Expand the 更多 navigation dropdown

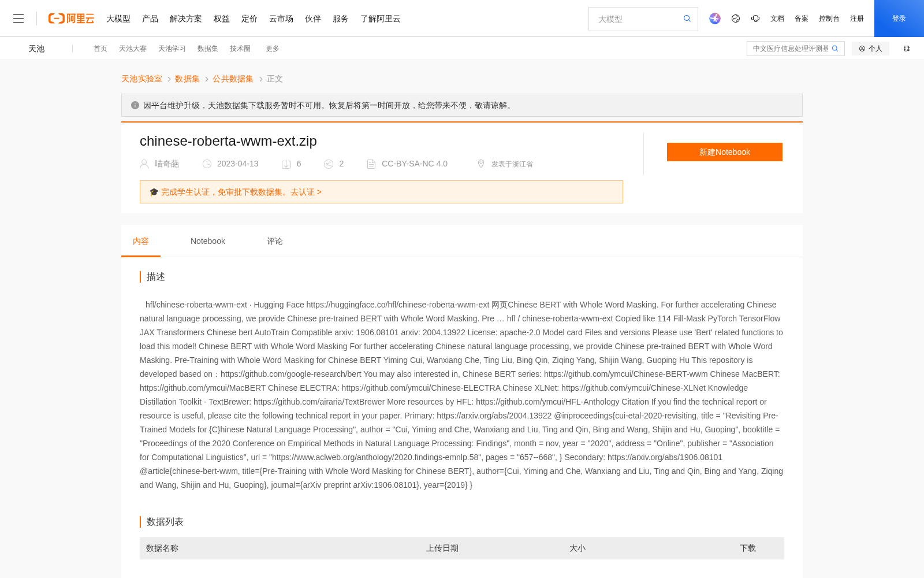(273, 49)
